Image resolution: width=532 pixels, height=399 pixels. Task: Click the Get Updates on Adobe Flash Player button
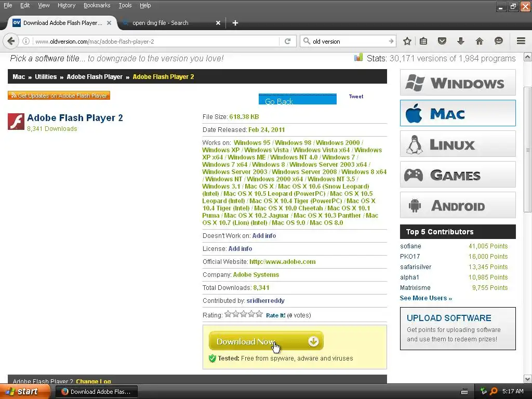(59, 96)
